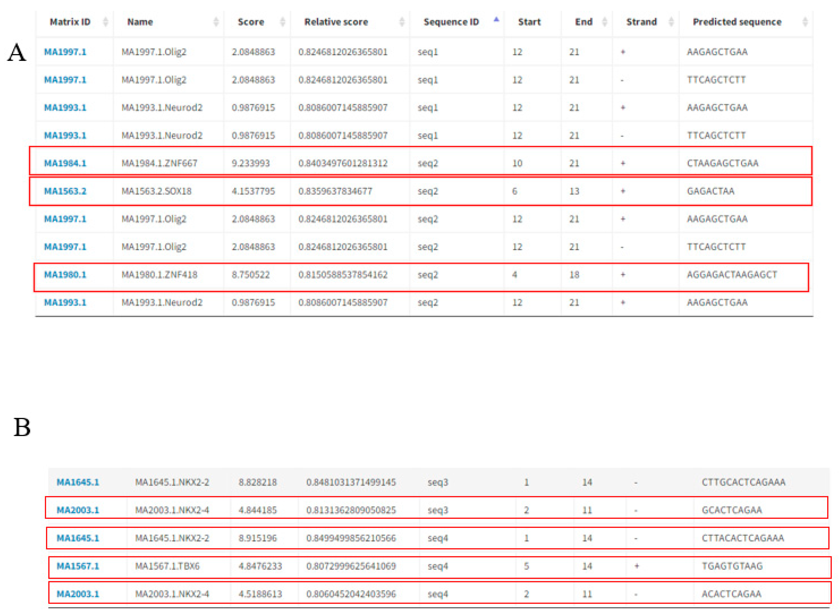Open MA1993.1 link in last seq2 row
This screenshot has width=840, height=616.
[65, 302]
